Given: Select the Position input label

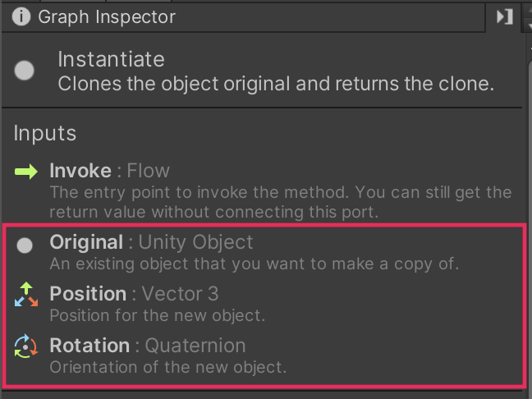Looking at the screenshot, I should coord(88,293).
